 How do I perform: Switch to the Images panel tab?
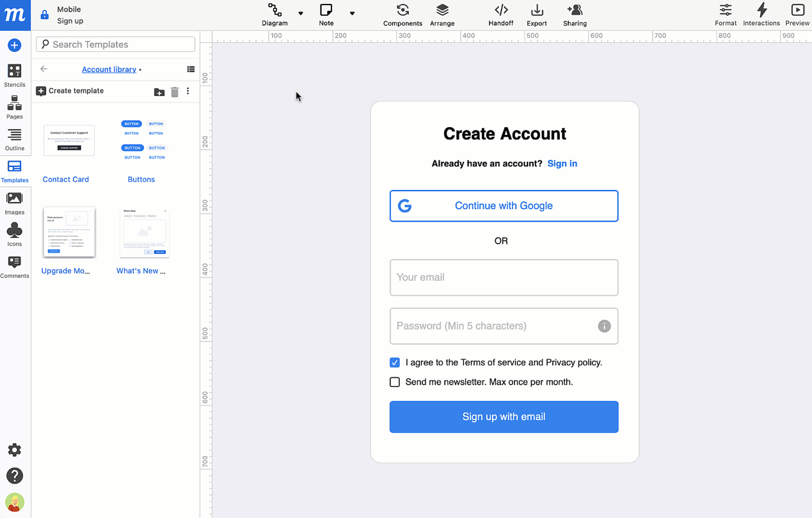[x=14, y=201]
